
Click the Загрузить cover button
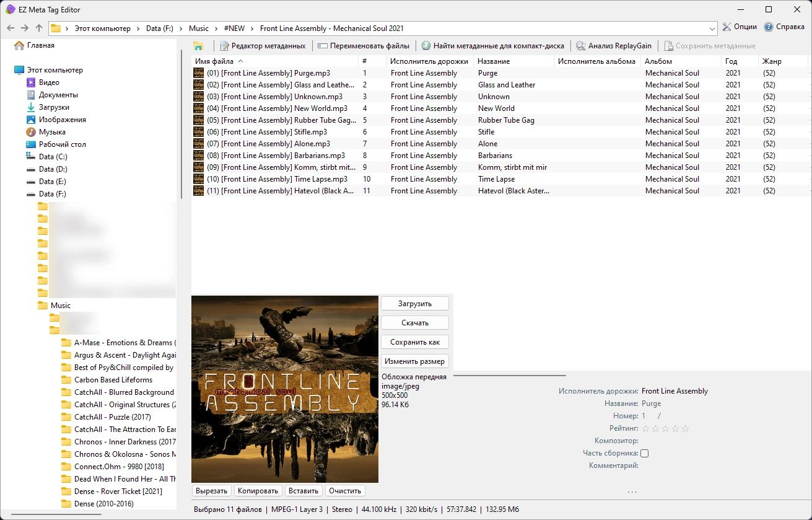(x=415, y=304)
